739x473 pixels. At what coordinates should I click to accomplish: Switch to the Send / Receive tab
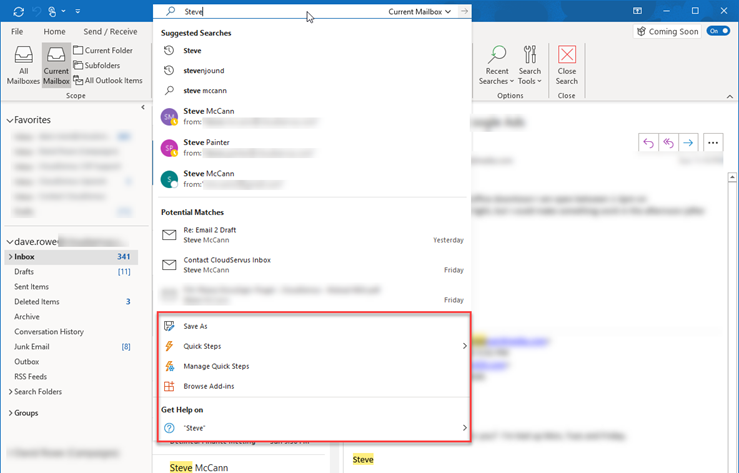tap(110, 32)
